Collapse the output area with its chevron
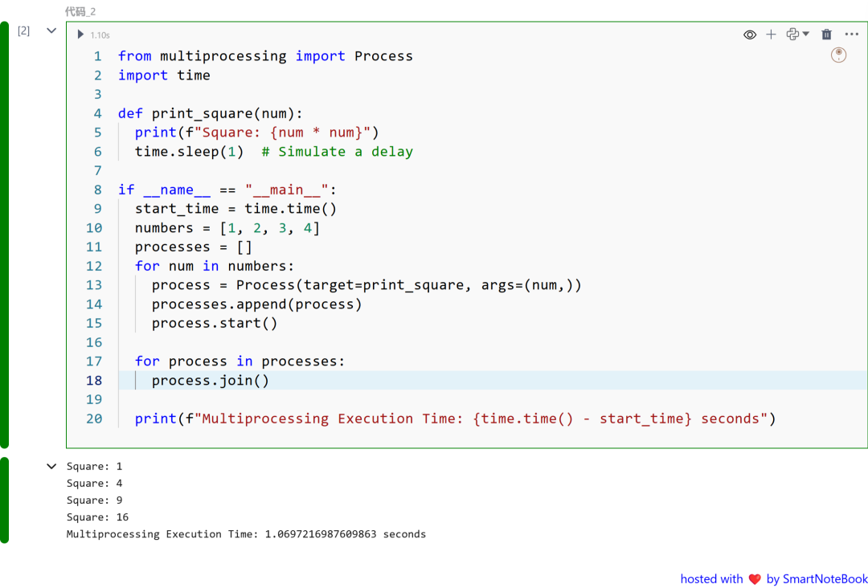This screenshot has height=588, width=868. tap(51, 467)
